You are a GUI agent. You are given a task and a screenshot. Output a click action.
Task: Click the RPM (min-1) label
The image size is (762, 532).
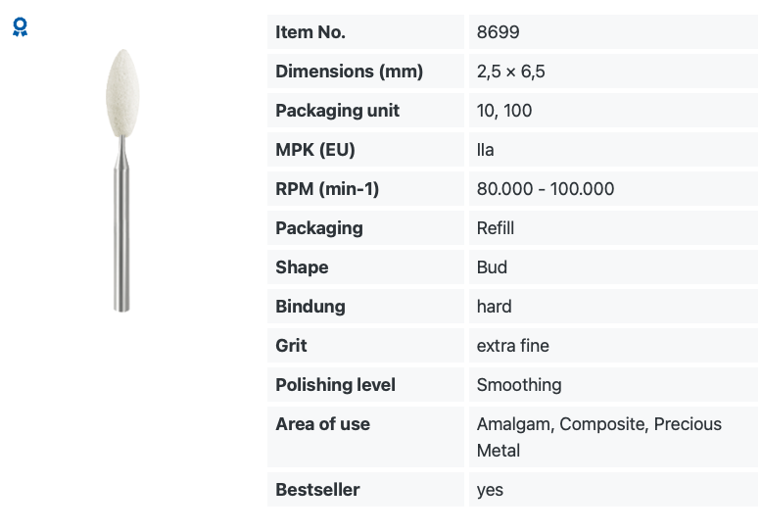(327, 189)
